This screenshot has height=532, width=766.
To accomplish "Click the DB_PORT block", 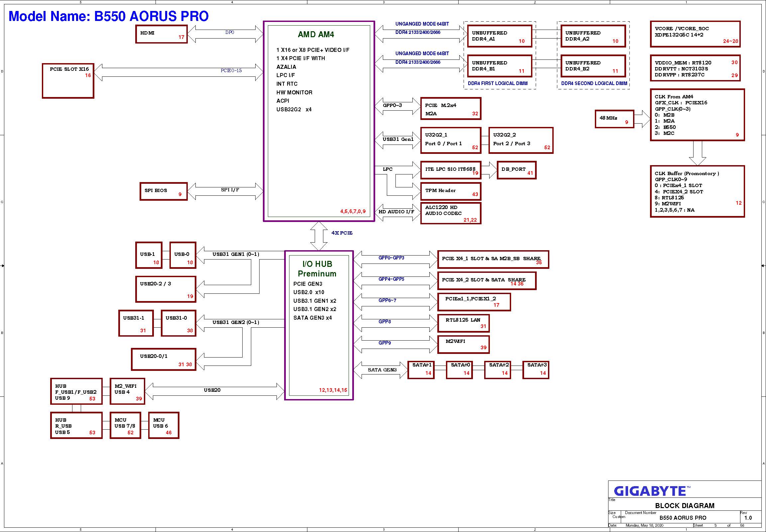I will (x=516, y=170).
